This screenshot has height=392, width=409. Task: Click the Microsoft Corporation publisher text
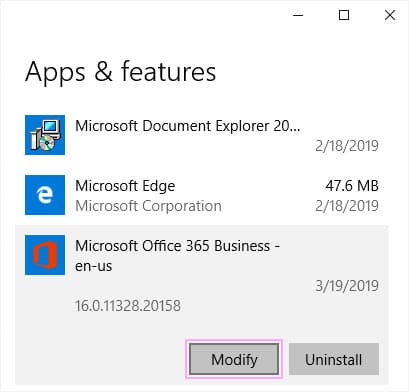(148, 206)
